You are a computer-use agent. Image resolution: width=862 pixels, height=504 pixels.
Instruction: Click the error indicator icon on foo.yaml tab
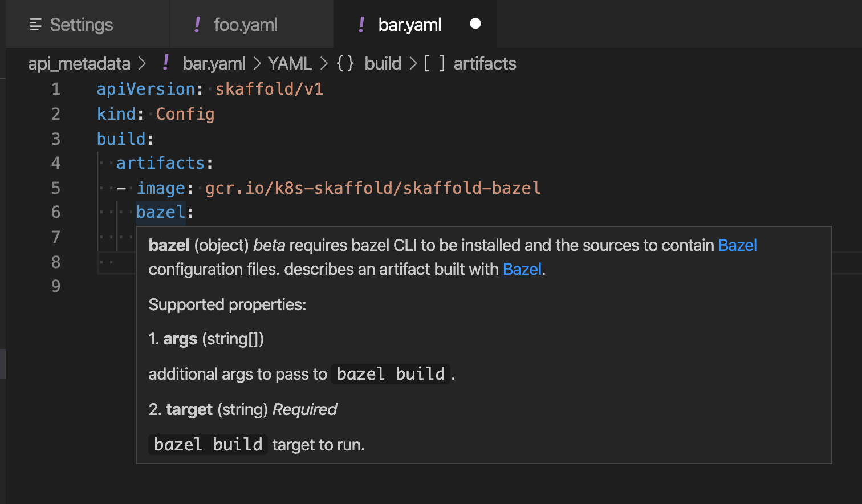[x=197, y=24]
